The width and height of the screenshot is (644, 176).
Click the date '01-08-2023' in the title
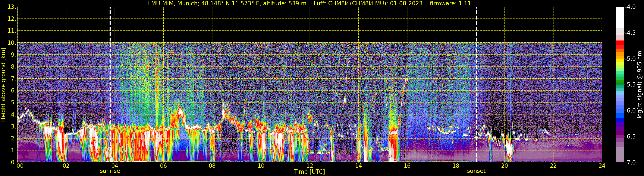point(406,3)
